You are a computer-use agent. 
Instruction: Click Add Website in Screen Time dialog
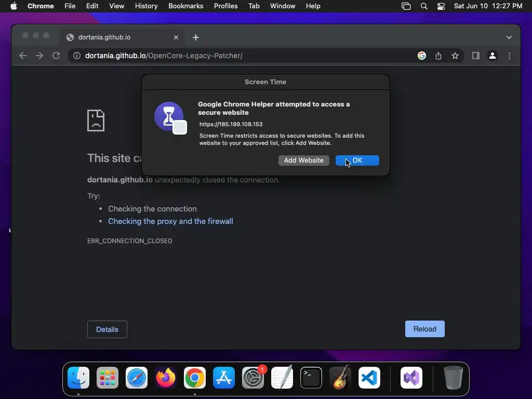[303, 161]
